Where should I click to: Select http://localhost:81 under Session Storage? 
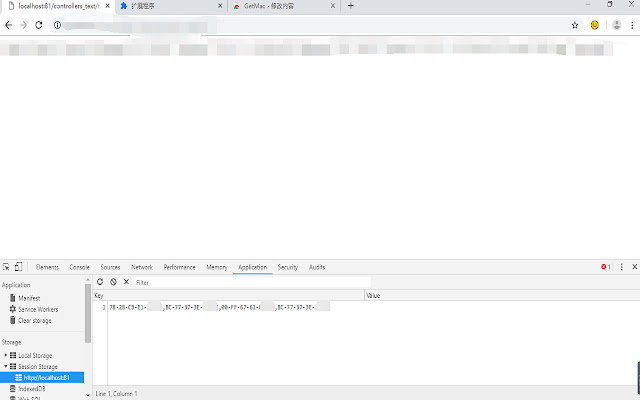[x=42, y=378]
